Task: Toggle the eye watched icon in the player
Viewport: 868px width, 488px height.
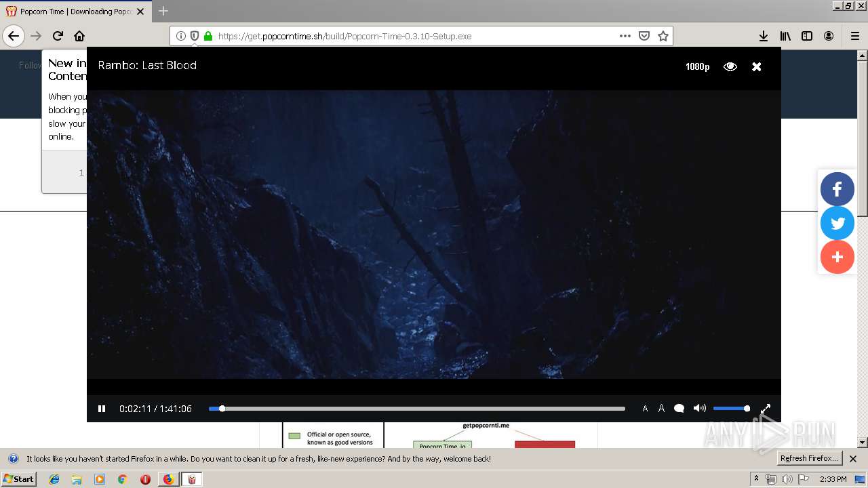Action: (x=730, y=66)
